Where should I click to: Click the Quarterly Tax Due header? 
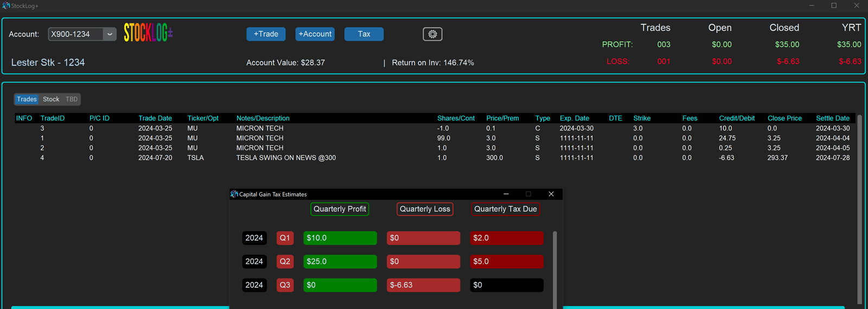pos(505,209)
